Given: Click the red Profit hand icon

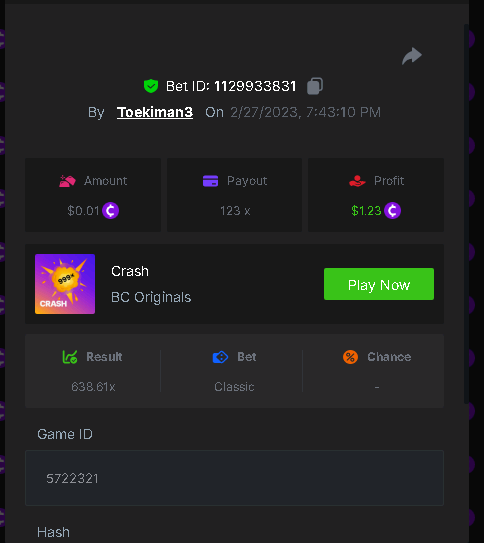Looking at the screenshot, I should 357,181.
